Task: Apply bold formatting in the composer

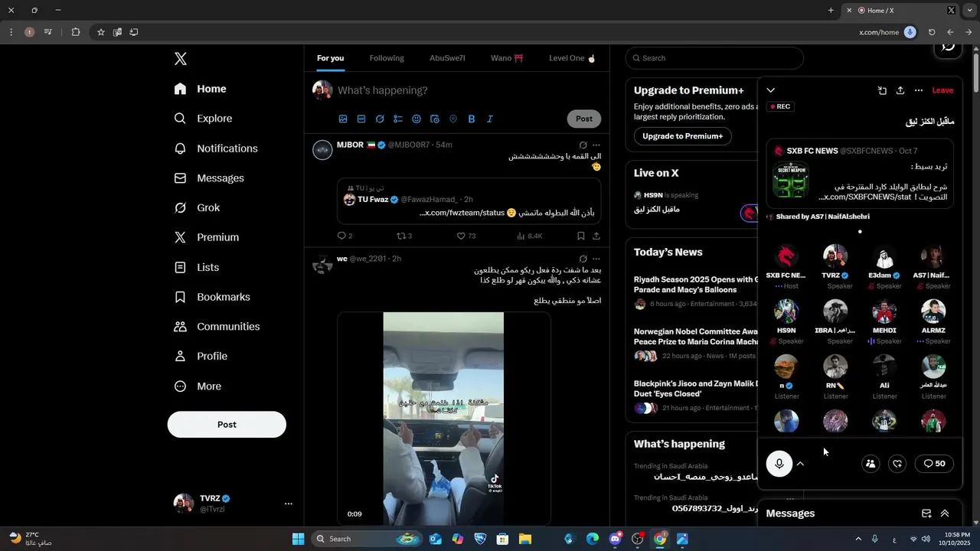Action: 472,119
